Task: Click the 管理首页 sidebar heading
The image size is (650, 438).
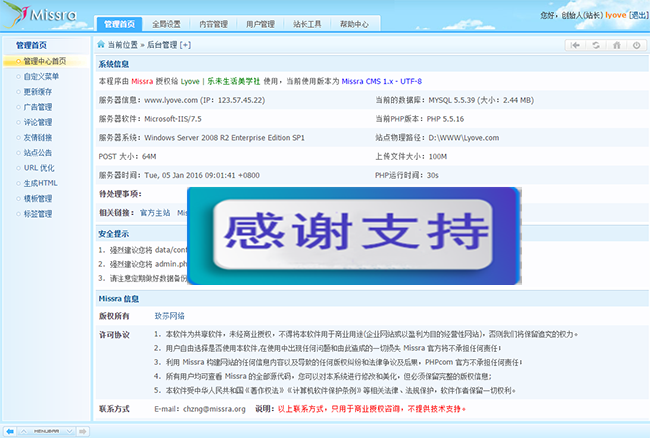Action: point(31,45)
